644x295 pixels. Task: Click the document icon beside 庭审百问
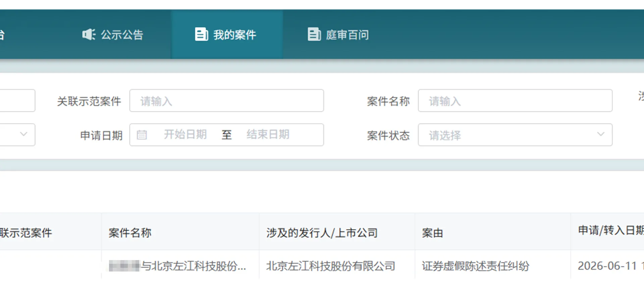click(314, 34)
